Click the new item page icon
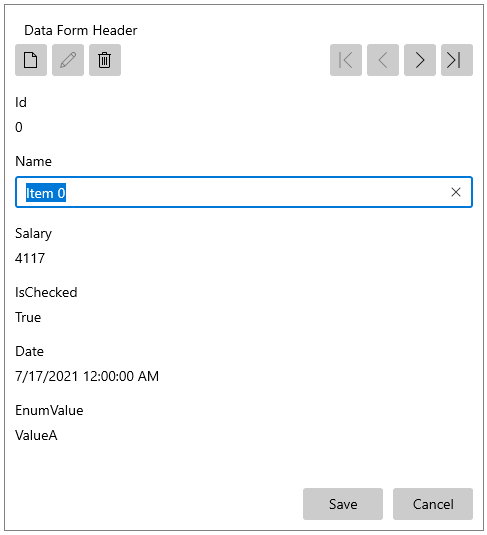This screenshot has height=535, width=487. 31,60
